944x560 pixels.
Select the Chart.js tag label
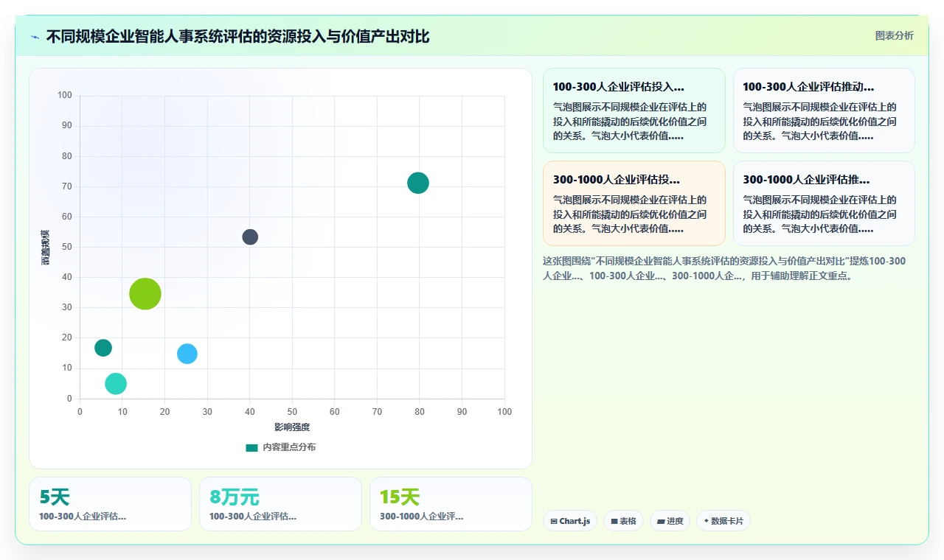tap(575, 521)
